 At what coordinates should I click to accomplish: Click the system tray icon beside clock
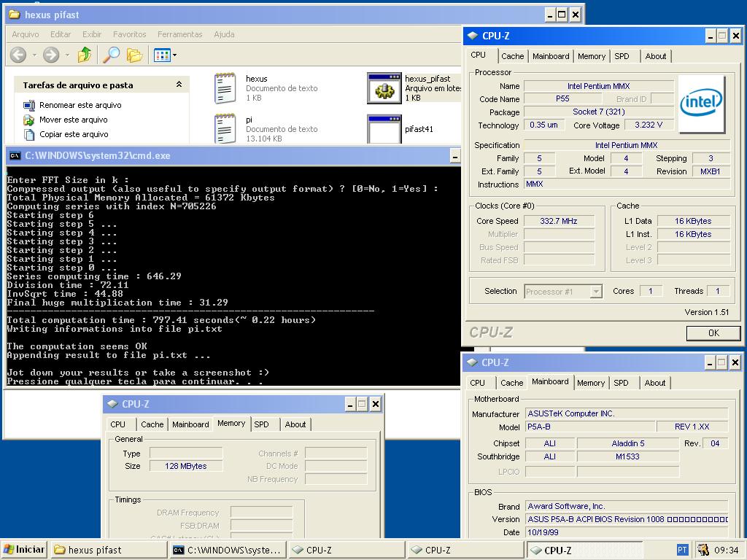click(703, 550)
